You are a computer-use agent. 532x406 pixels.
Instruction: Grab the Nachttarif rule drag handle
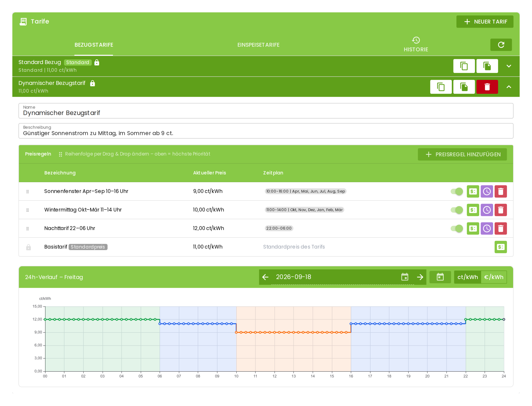pyautogui.click(x=27, y=229)
